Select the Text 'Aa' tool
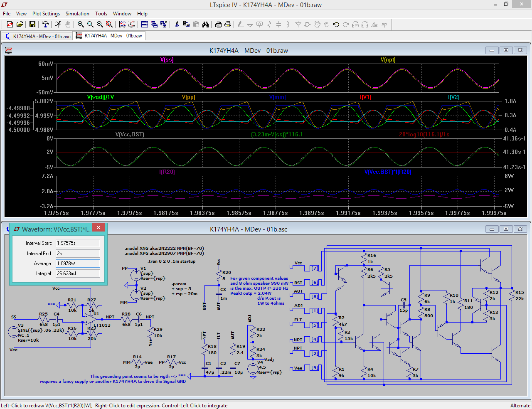Viewport: 532px width, 409px height. pyautogui.click(x=374, y=25)
